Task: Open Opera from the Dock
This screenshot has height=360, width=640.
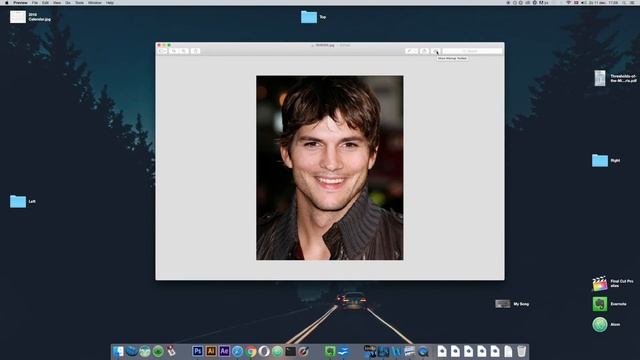Action: pos(264,351)
